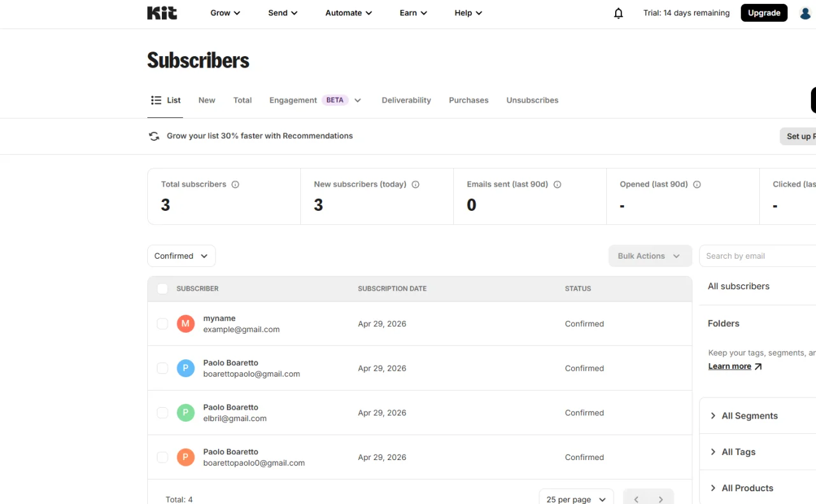Click info icon next to Emails sent (last 90d)

point(557,184)
